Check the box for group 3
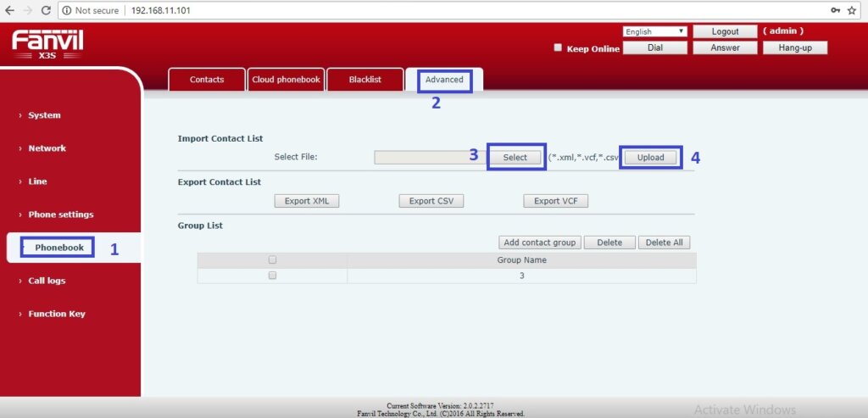The height and width of the screenshot is (418, 868). click(272, 276)
